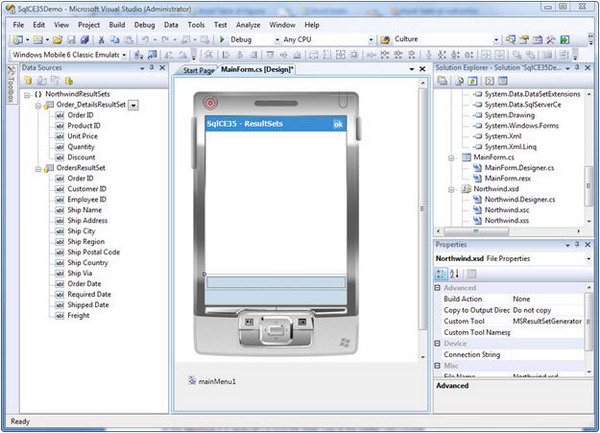Click the Save All toolbar icon

(85, 39)
